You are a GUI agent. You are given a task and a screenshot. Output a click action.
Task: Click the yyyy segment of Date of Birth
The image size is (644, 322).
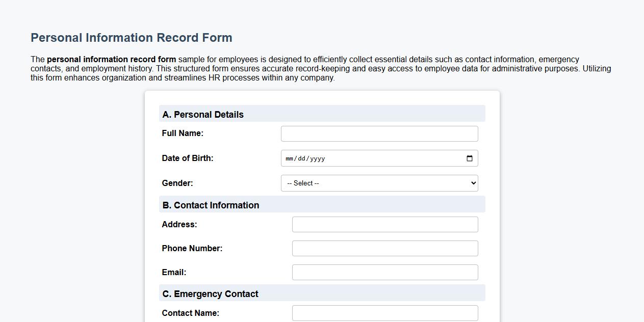[x=317, y=158]
